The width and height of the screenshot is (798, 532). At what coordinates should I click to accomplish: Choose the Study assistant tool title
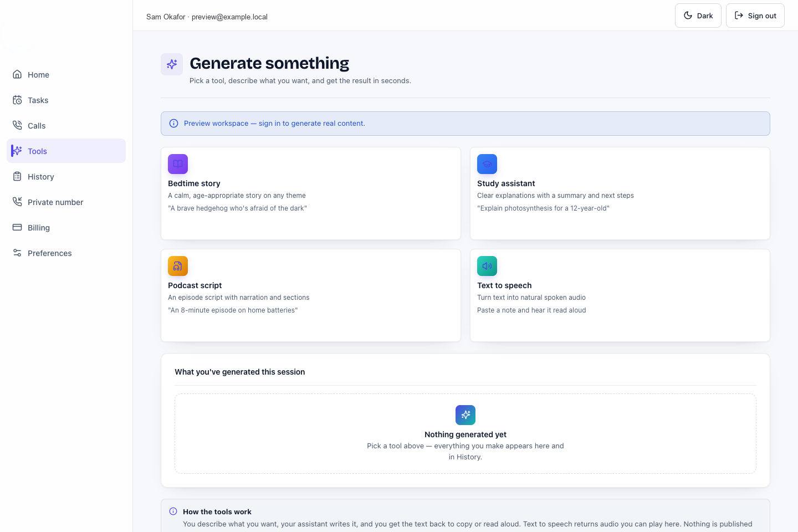(x=506, y=183)
